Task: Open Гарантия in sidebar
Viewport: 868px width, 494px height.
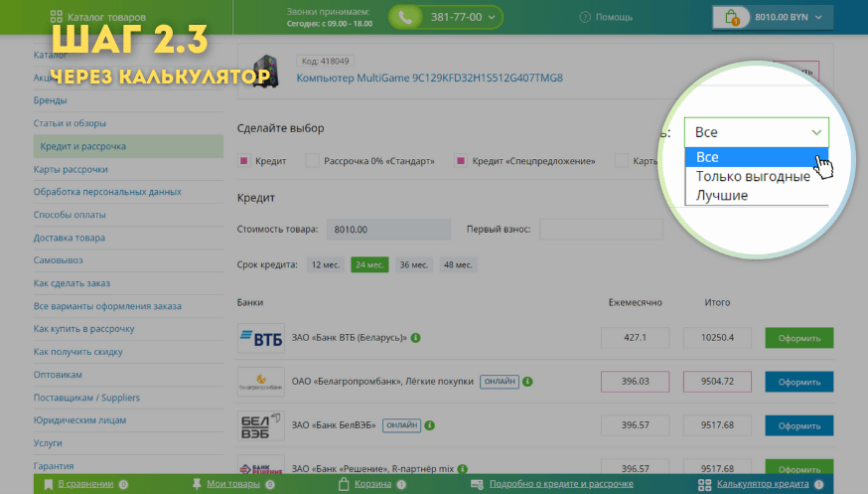Action: pos(54,466)
